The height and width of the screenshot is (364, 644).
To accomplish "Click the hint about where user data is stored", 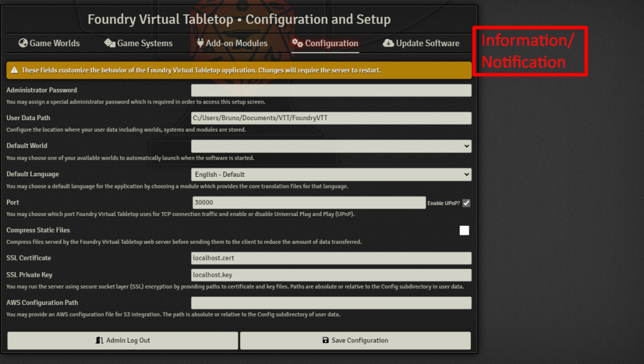I will click(126, 130).
